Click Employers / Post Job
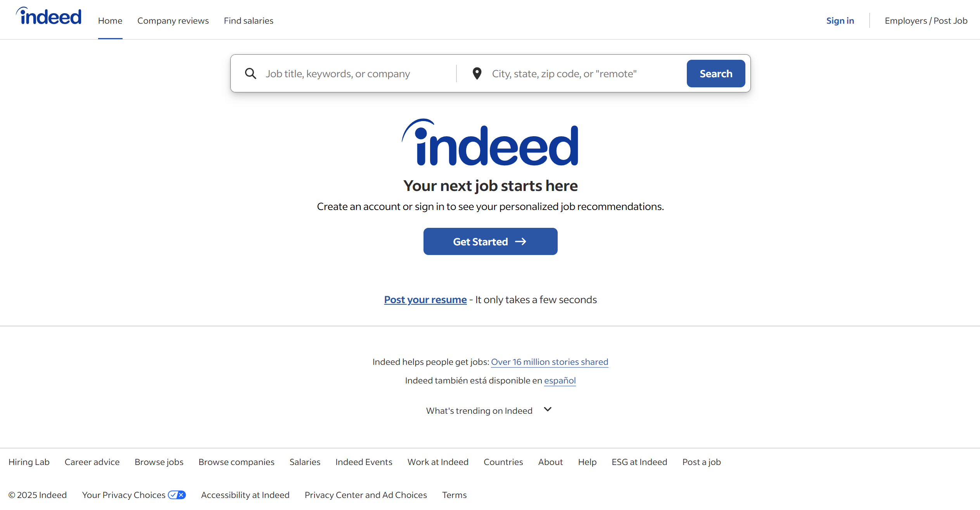The width and height of the screenshot is (980, 510). point(926,21)
